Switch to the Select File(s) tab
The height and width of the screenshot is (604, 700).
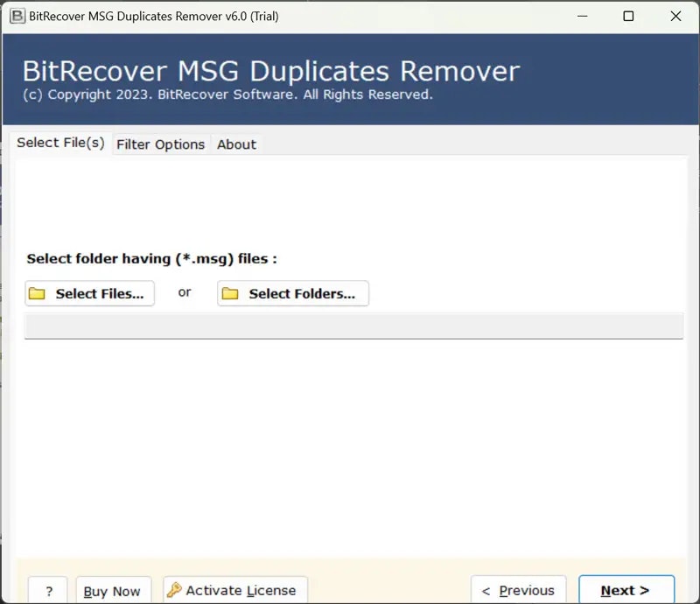point(60,143)
